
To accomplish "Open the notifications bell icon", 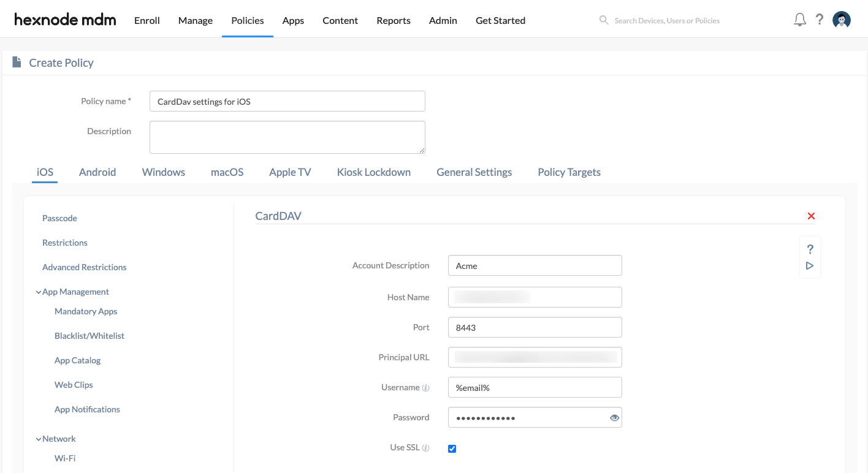I will tap(799, 20).
